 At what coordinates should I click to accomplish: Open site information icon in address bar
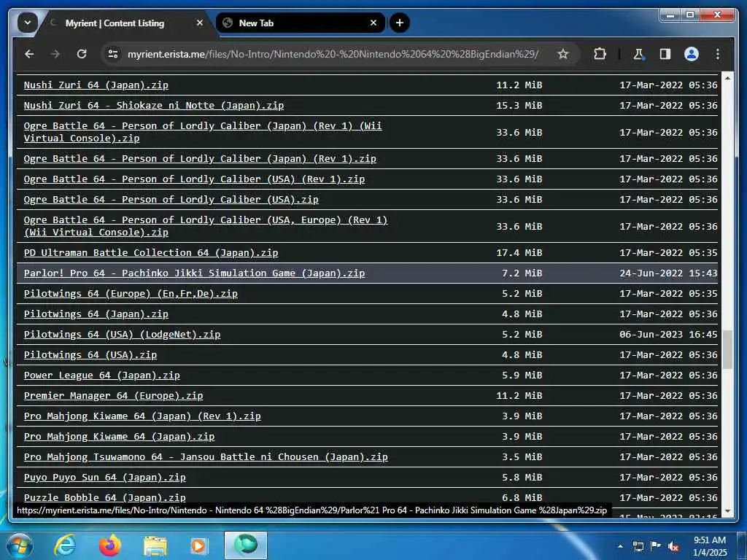tap(113, 54)
